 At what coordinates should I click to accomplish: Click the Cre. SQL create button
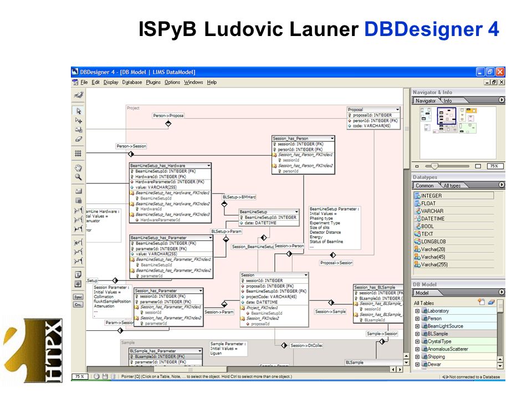pos(78,304)
